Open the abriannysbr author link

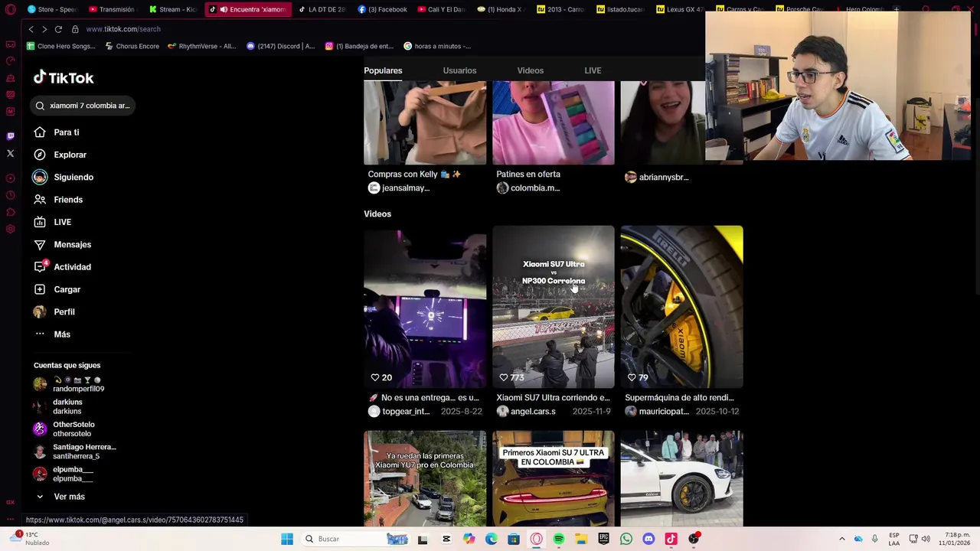coord(664,178)
